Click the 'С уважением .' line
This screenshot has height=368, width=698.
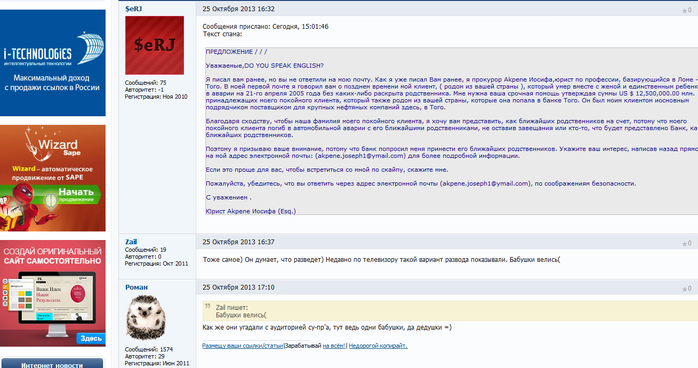(x=228, y=197)
